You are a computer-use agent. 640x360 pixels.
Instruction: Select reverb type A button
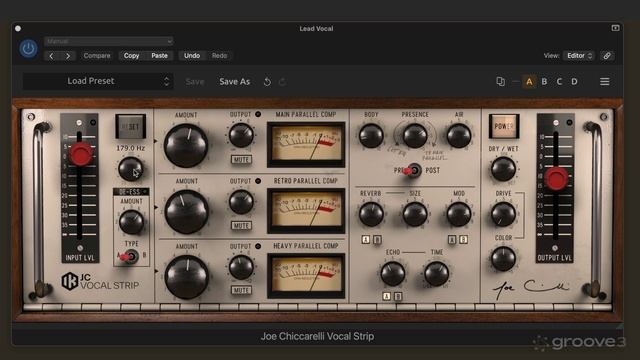coord(366,240)
